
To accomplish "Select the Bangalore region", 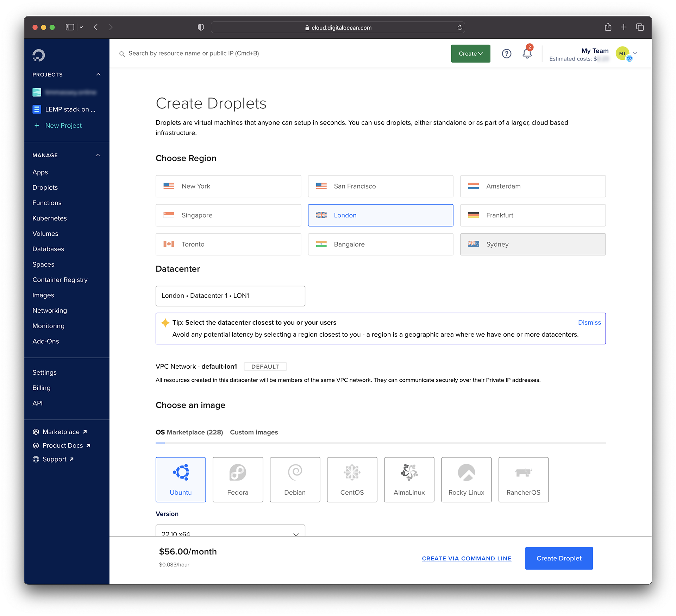I will coord(381,244).
